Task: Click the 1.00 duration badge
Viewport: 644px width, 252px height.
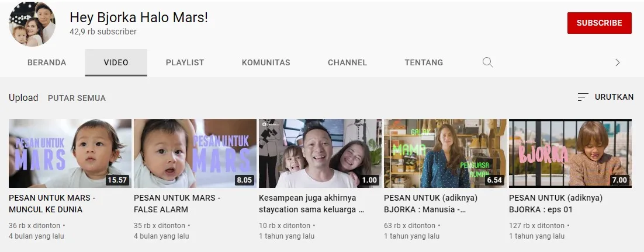Action: coord(369,180)
